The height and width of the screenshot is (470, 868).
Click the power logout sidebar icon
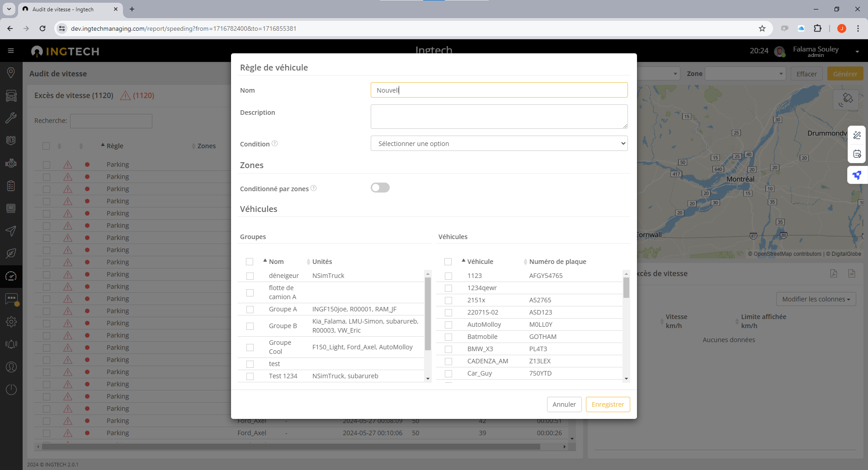tap(11, 390)
